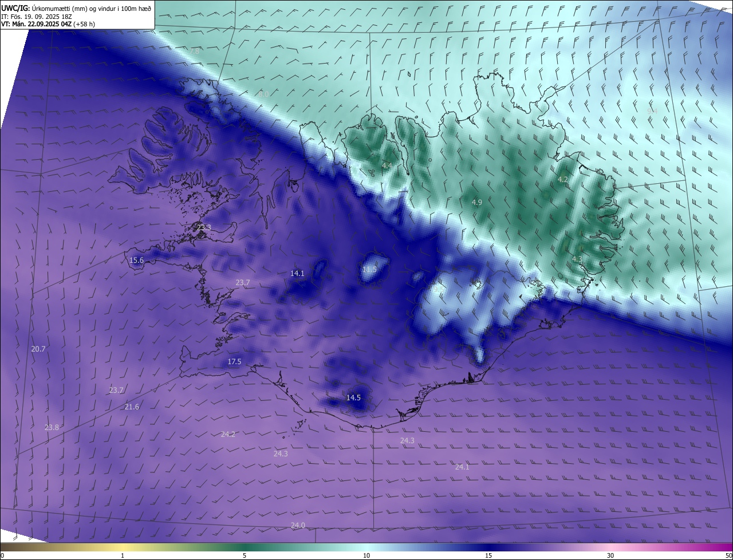Click the 23.8 value label
Screen dimensions: 733x560
click(x=52, y=427)
